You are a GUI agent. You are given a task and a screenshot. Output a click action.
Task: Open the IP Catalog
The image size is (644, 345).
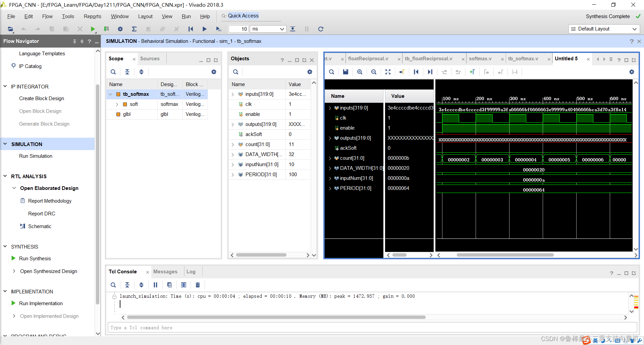(x=30, y=66)
